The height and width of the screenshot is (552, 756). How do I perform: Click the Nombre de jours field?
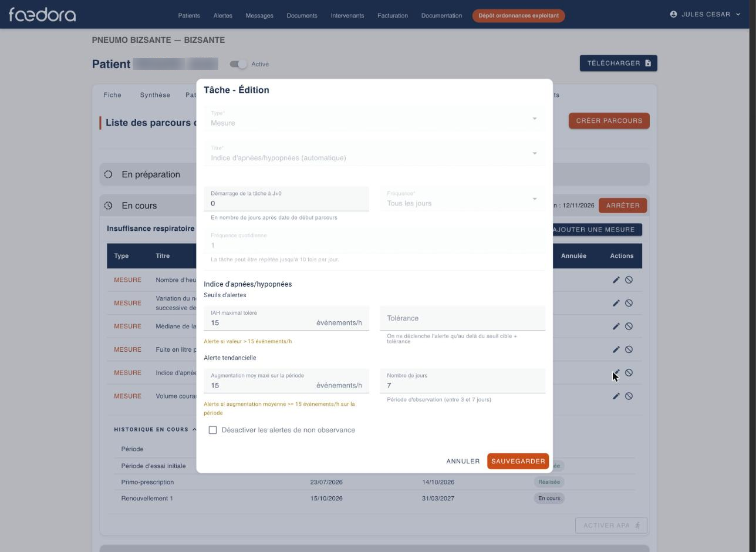[x=463, y=381]
